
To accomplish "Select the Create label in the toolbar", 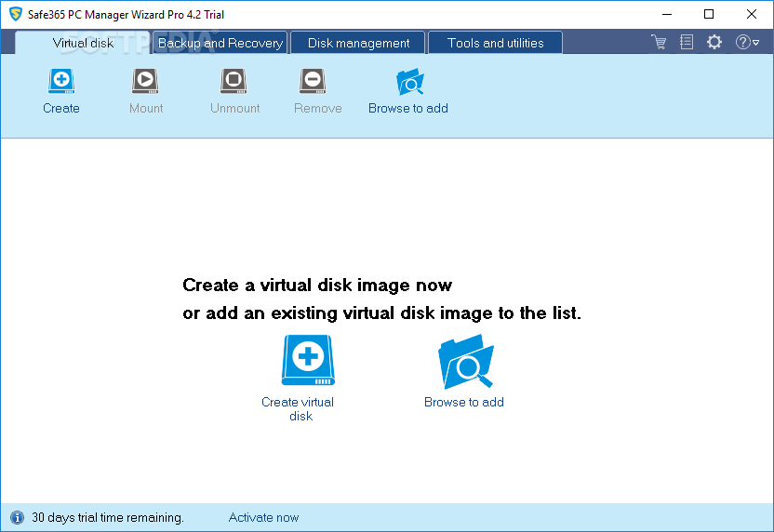I will (61, 108).
